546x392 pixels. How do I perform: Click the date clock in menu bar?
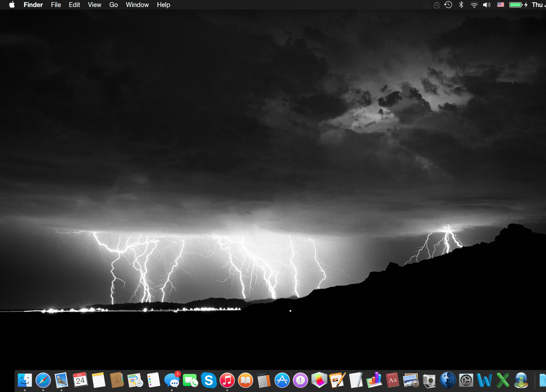539,5
